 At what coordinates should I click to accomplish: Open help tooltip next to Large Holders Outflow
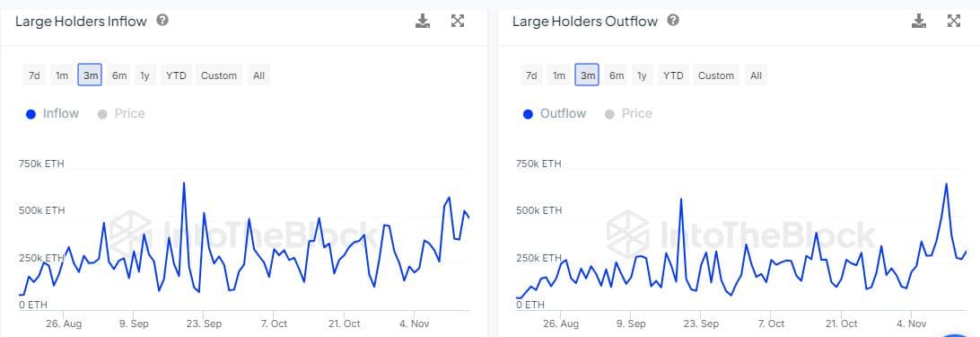point(673,20)
